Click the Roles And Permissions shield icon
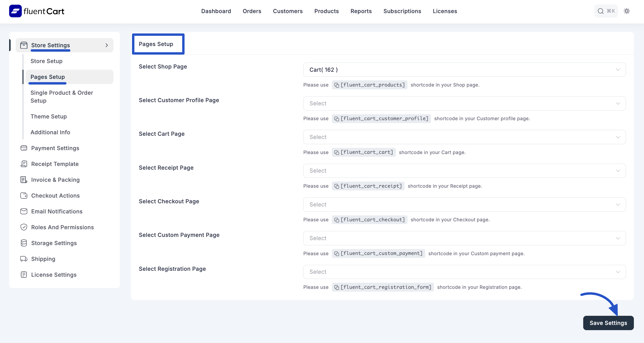 24,227
